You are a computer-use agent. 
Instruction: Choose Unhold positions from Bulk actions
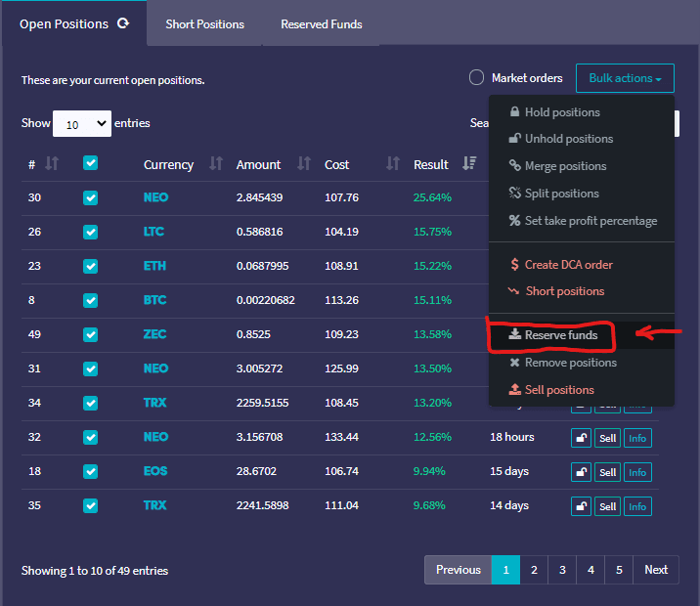click(582, 139)
